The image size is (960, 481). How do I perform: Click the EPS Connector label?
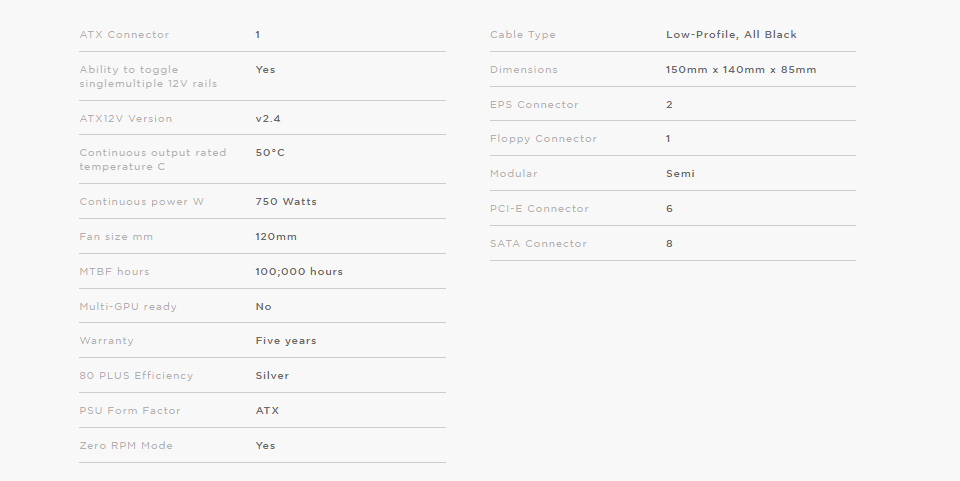tap(534, 105)
